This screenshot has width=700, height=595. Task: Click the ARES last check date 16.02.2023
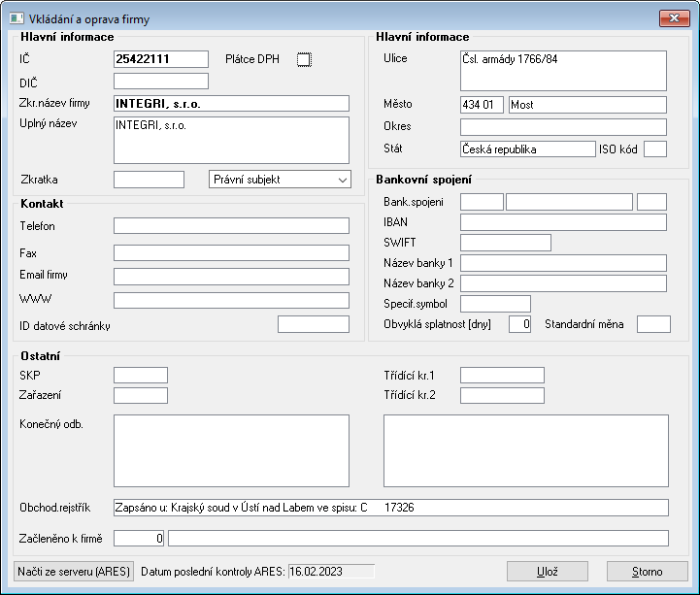pos(331,572)
